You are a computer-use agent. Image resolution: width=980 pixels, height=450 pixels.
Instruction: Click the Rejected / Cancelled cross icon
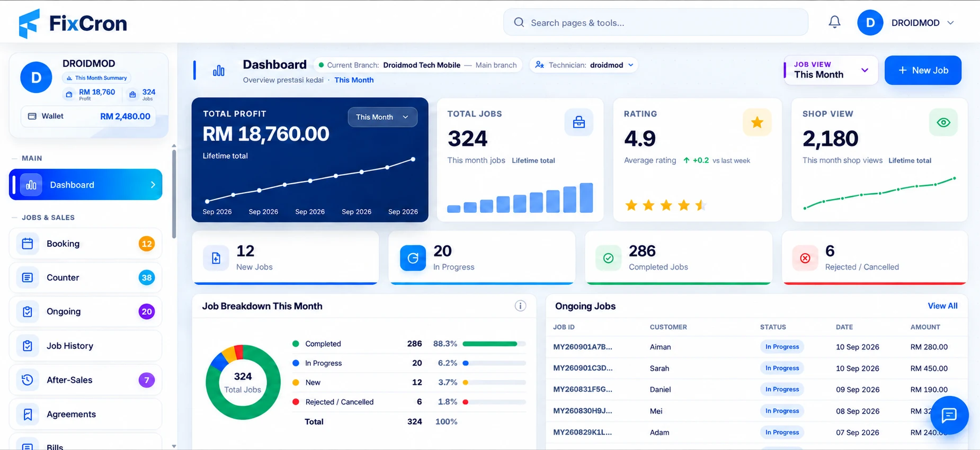[x=805, y=258]
